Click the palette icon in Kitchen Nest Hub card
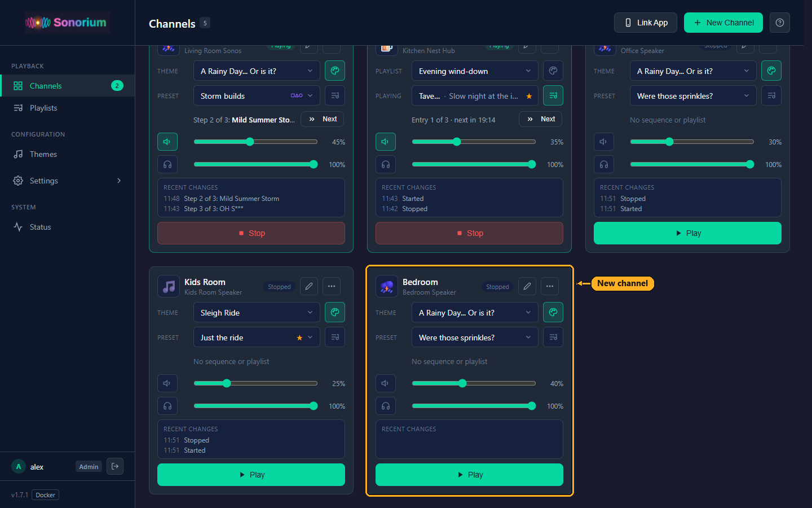Image resolution: width=812 pixels, height=508 pixels. click(x=553, y=71)
